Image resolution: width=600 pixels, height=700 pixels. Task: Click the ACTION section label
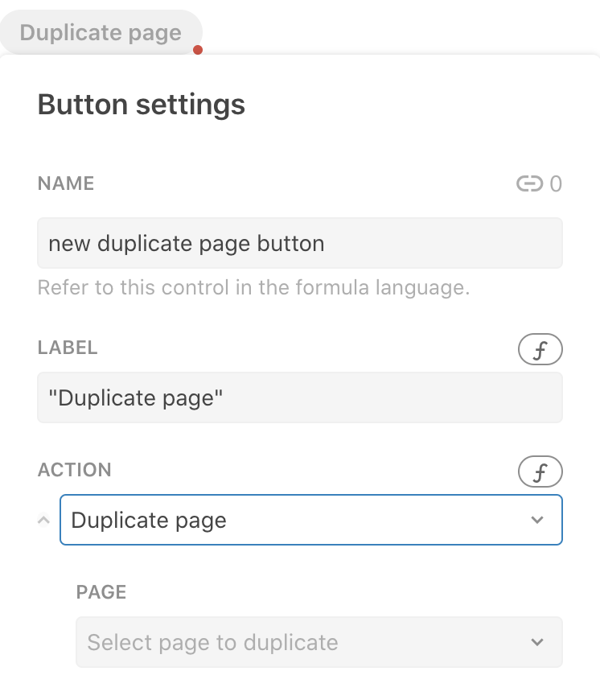[75, 470]
